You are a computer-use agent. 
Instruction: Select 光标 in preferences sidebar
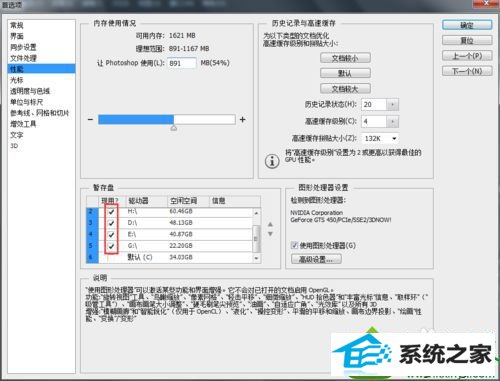(17, 80)
